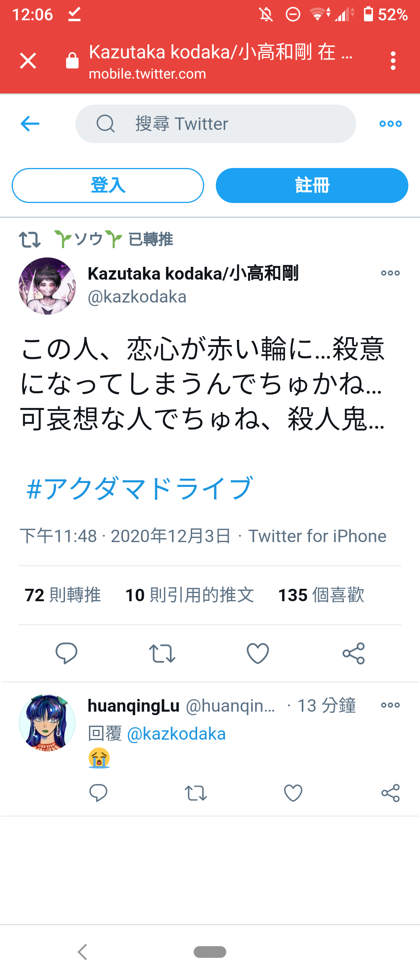Open the @kazkodaka mention in the reply

pos(176,734)
